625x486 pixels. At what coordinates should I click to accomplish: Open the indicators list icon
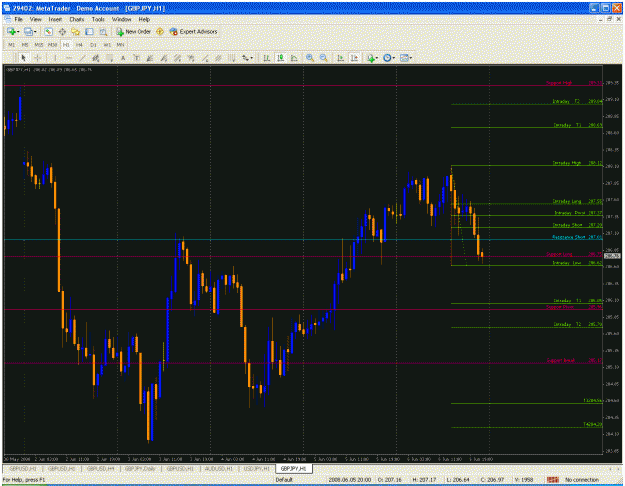[x=370, y=58]
